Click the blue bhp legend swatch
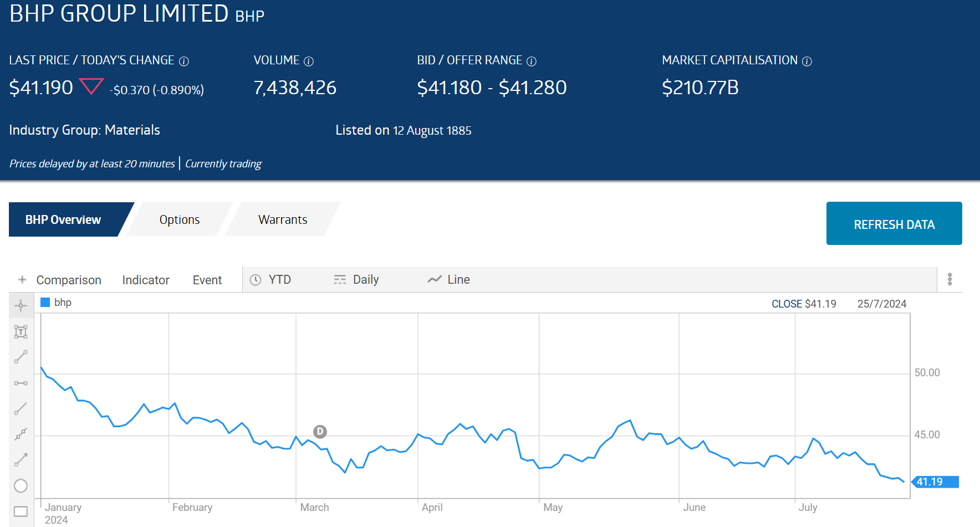Screen dimensions: 980x527 tap(45, 302)
